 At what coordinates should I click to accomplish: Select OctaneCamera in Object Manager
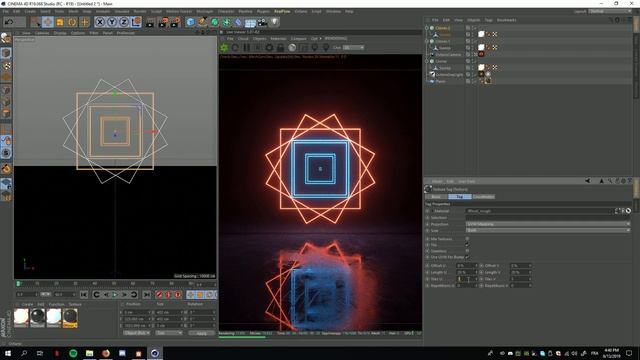448,54
